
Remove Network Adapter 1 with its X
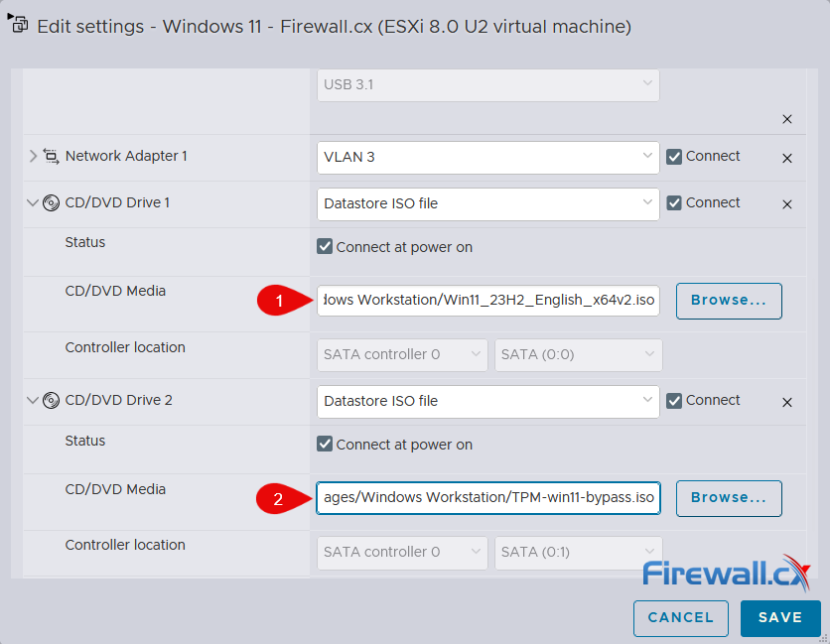[787, 158]
